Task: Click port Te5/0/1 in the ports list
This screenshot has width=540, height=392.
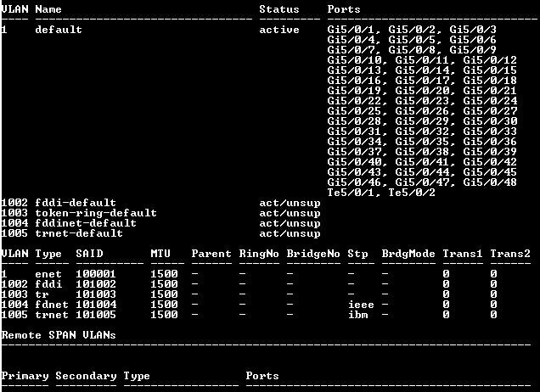Action: [351, 193]
